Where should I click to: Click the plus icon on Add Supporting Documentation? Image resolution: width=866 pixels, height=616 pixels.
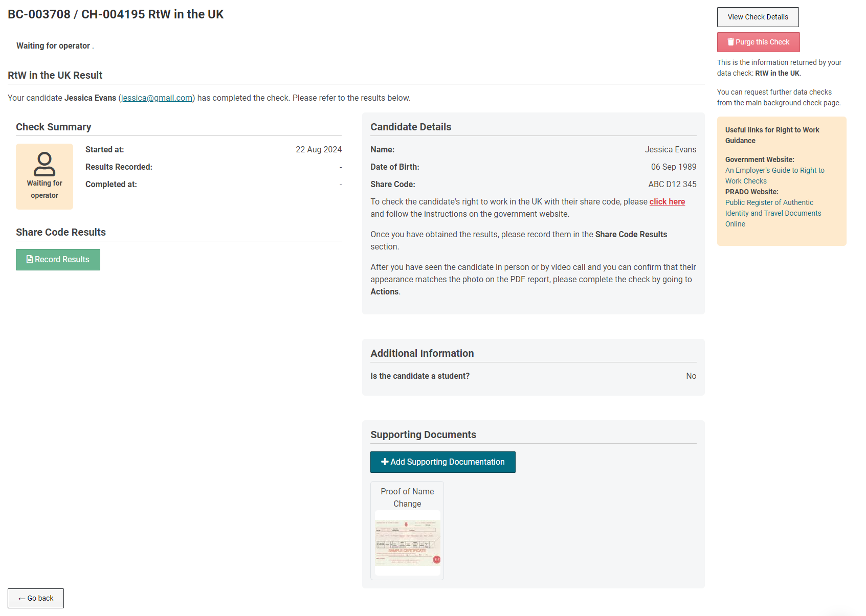(385, 462)
